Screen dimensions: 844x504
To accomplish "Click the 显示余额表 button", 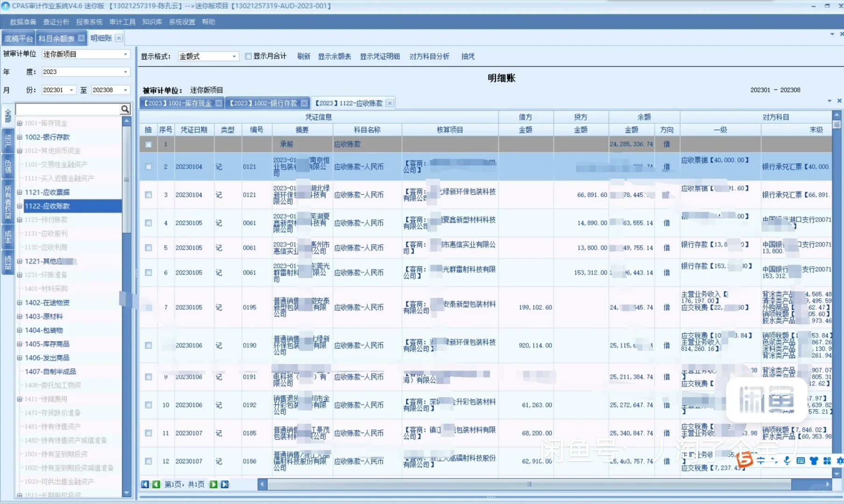I will pos(334,56).
